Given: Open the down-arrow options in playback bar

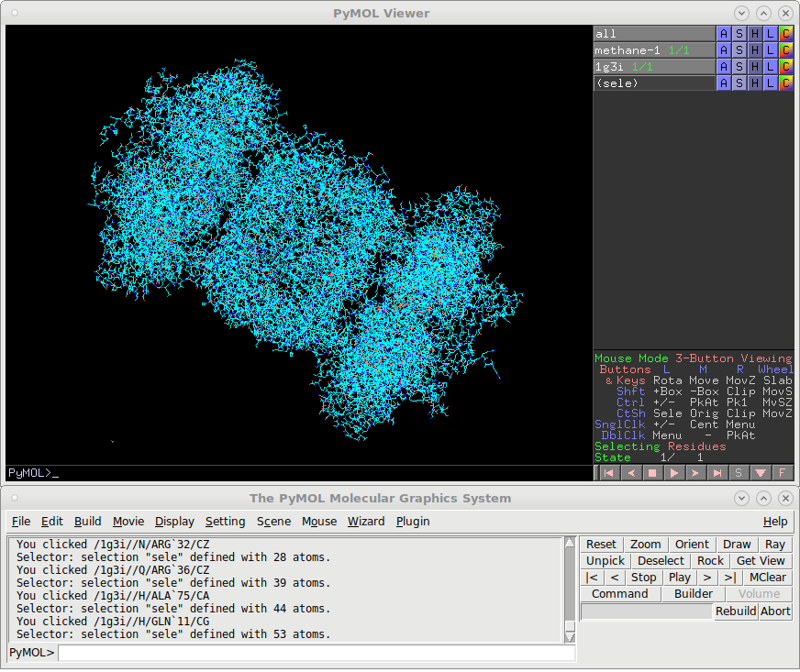Looking at the screenshot, I should point(761,473).
